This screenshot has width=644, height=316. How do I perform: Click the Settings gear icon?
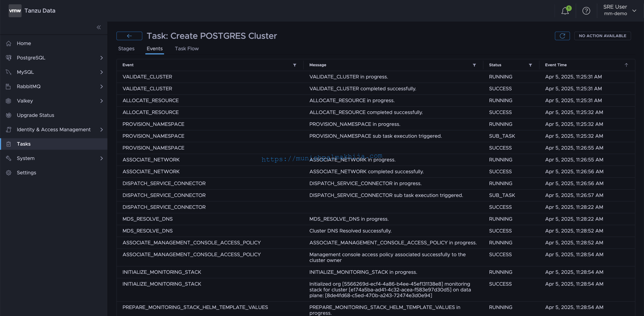[9, 173]
